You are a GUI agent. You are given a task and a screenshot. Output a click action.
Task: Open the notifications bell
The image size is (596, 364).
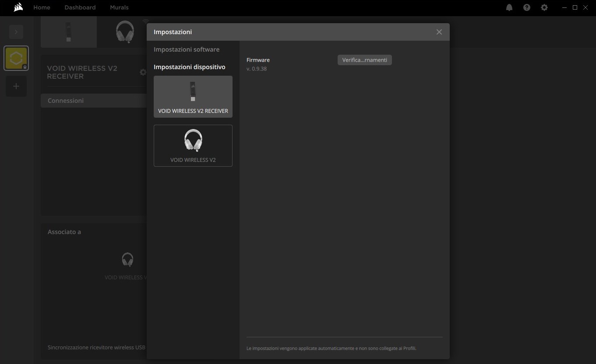(x=509, y=7)
